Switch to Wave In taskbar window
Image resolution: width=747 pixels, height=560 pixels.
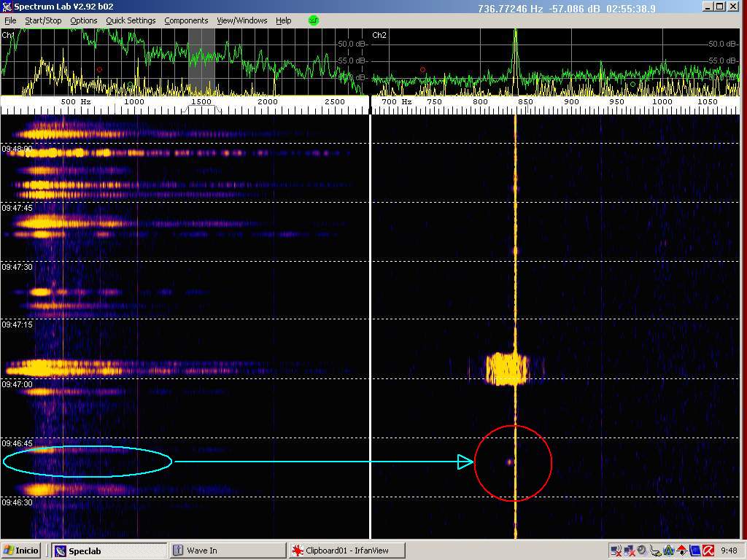(226, 551)
